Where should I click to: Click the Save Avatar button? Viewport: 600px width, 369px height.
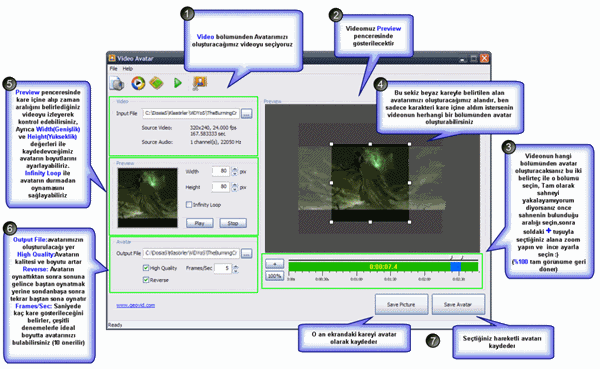458,304
